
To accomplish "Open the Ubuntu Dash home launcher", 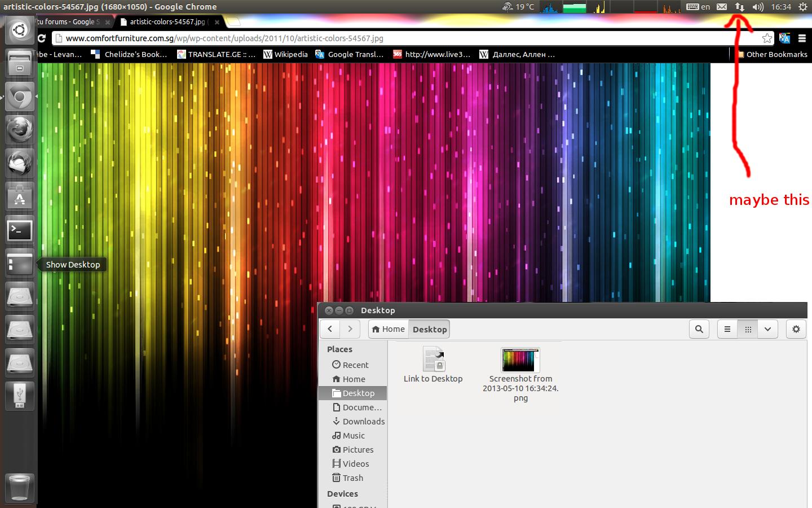I will pos(19,29).
